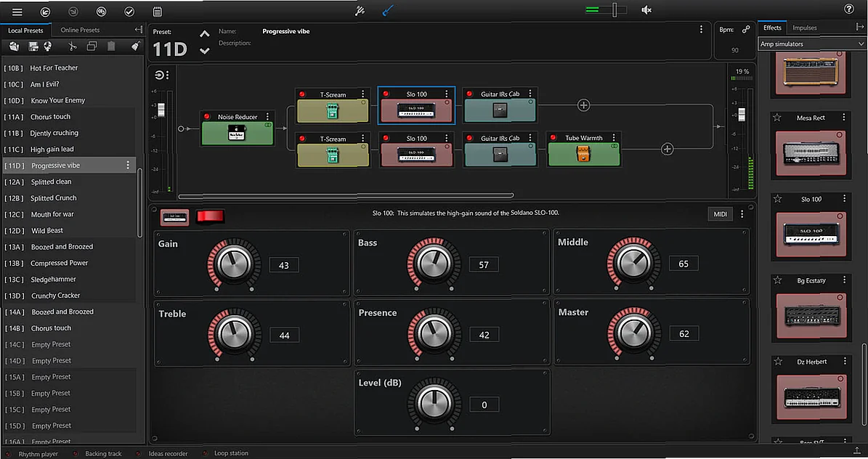Delete the preset with the trash icon

(x=110, y=46)
